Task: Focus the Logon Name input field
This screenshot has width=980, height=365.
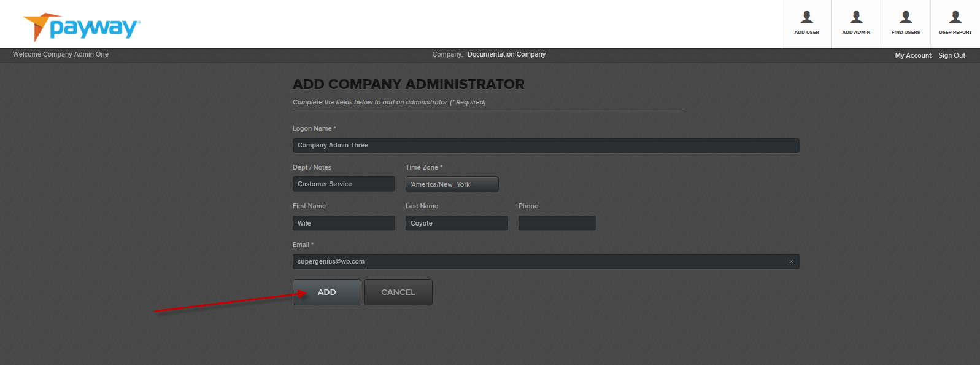Action: pos(545,146)
